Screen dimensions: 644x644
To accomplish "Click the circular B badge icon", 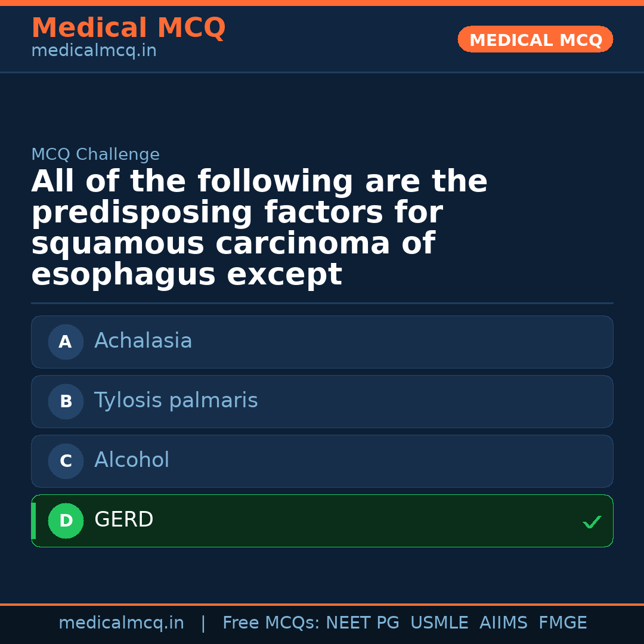I will 66,401.
